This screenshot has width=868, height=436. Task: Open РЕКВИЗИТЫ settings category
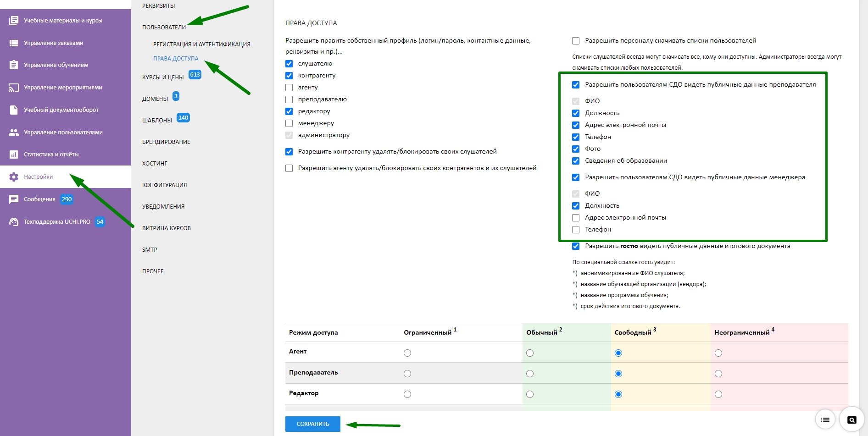tap(159, 6)
